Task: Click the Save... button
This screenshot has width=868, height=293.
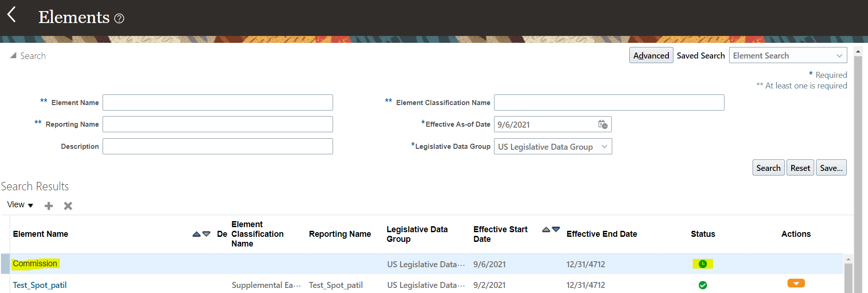Action: 831,168
